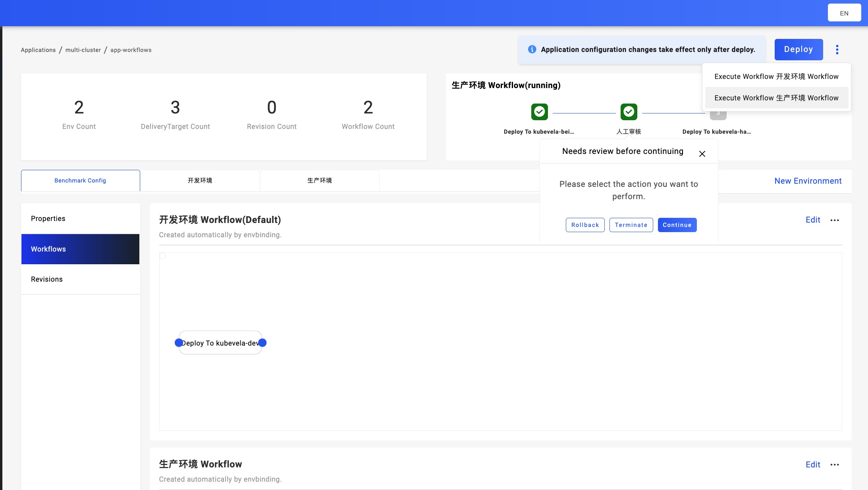Switch to the 开发环境 tab
868x490 pixels.
(x=200, y=181)
